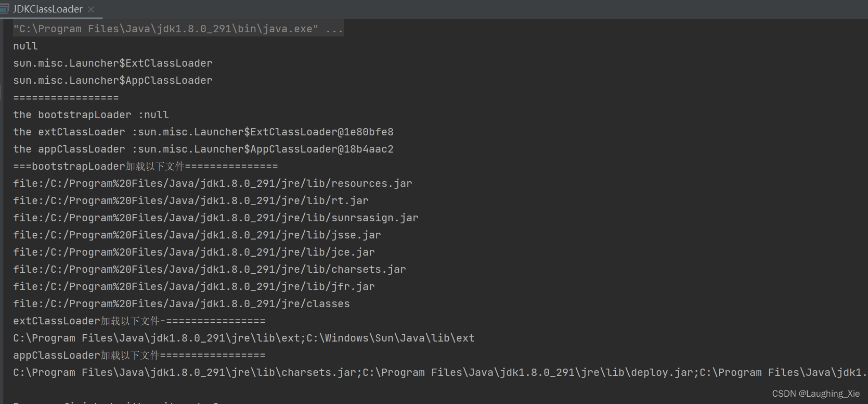The width and height of the screenshot is (868, 404).
Task: Select the appClassLoader classpath output line
Action: (x=364, y=372)
